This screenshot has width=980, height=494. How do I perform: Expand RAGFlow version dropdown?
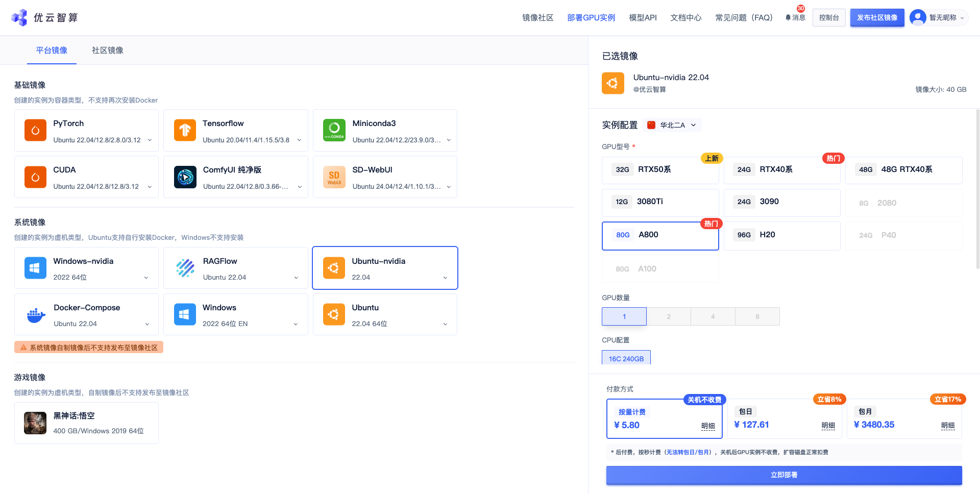(x=296, y=278)
